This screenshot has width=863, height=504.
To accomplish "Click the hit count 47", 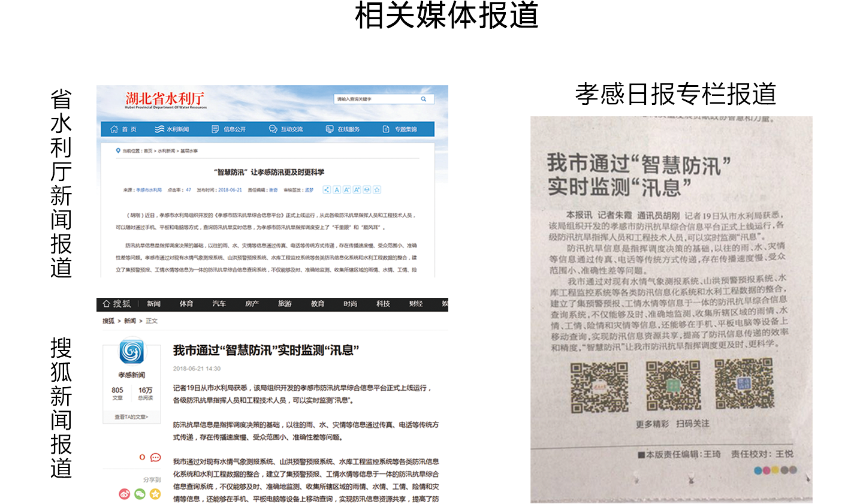I will point(188,190).
